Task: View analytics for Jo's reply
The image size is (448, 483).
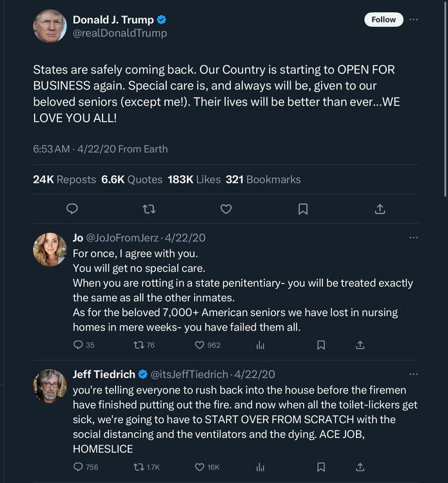Action: click(260, 345)
